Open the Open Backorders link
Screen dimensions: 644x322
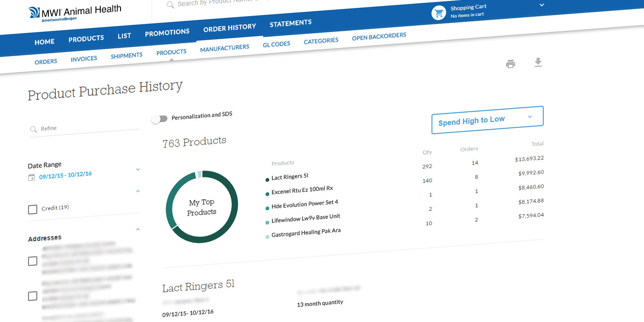coord(379,36)
